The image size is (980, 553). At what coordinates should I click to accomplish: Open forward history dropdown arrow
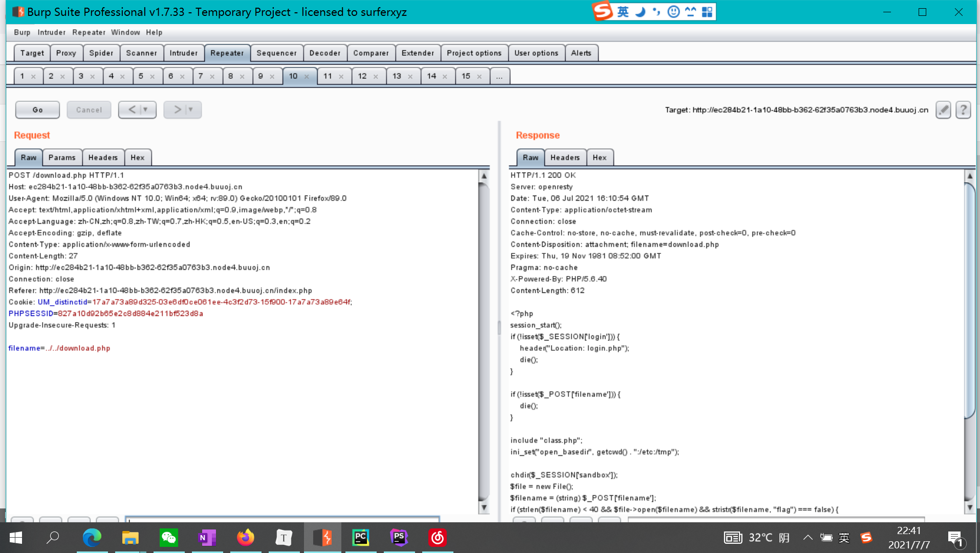tap(190, 110)
